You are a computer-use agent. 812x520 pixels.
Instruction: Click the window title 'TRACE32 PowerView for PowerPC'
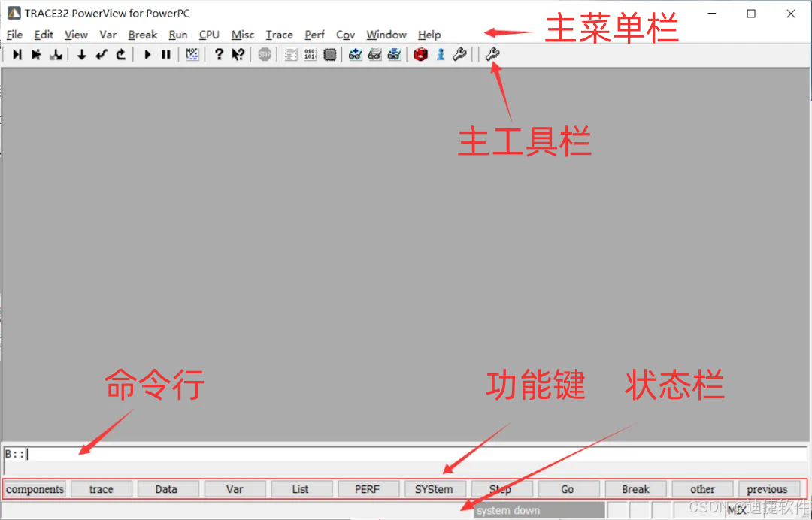108,13
